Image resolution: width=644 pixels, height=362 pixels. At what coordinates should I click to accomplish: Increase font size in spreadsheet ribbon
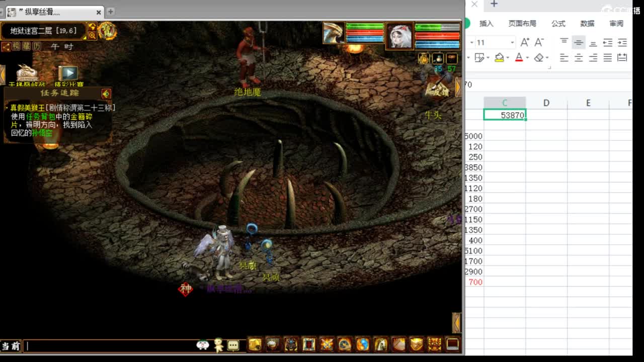525,42
